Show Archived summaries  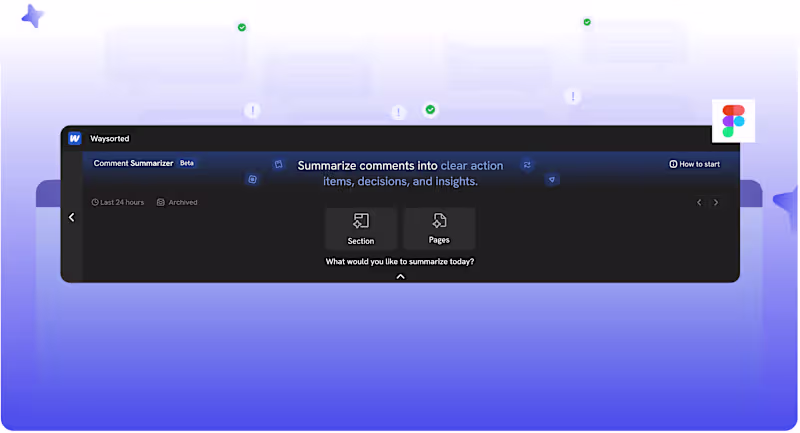[177, 202]
